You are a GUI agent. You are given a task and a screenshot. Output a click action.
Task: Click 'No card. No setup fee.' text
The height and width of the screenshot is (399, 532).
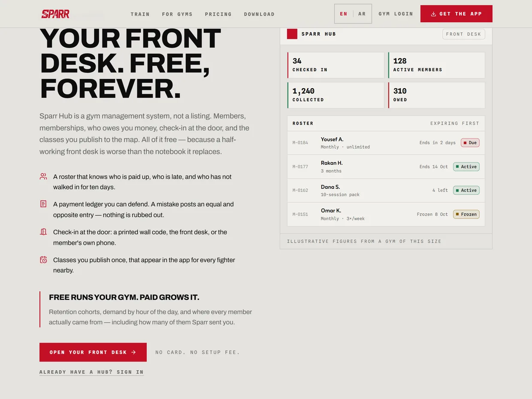click(198, 352)
